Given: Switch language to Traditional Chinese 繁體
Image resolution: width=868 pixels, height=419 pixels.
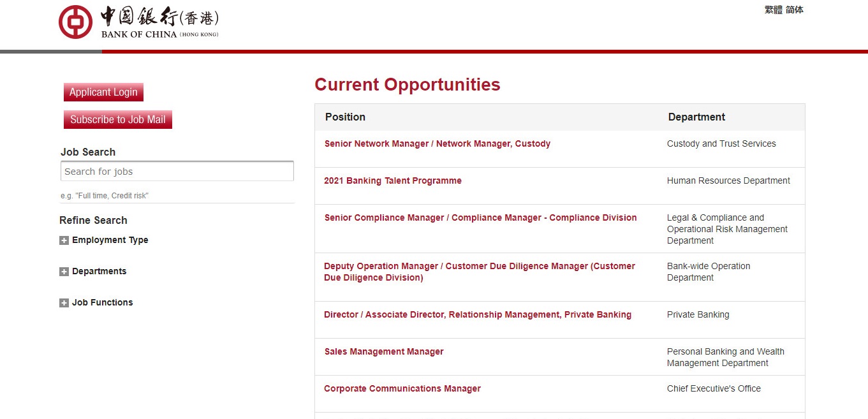Looking at the screenshot, I should pos(773,10).
